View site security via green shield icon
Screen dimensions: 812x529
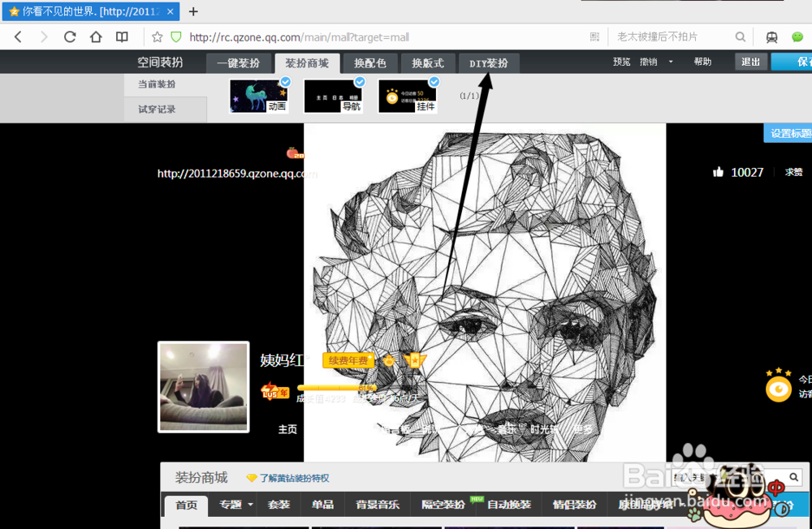pyautogui.click(x=176, y=37)
